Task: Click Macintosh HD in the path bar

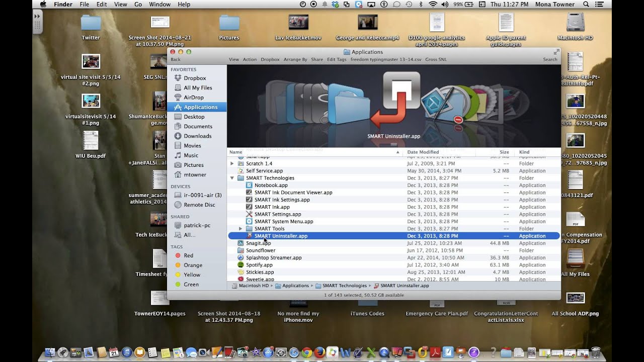Action: coord(250,286)
